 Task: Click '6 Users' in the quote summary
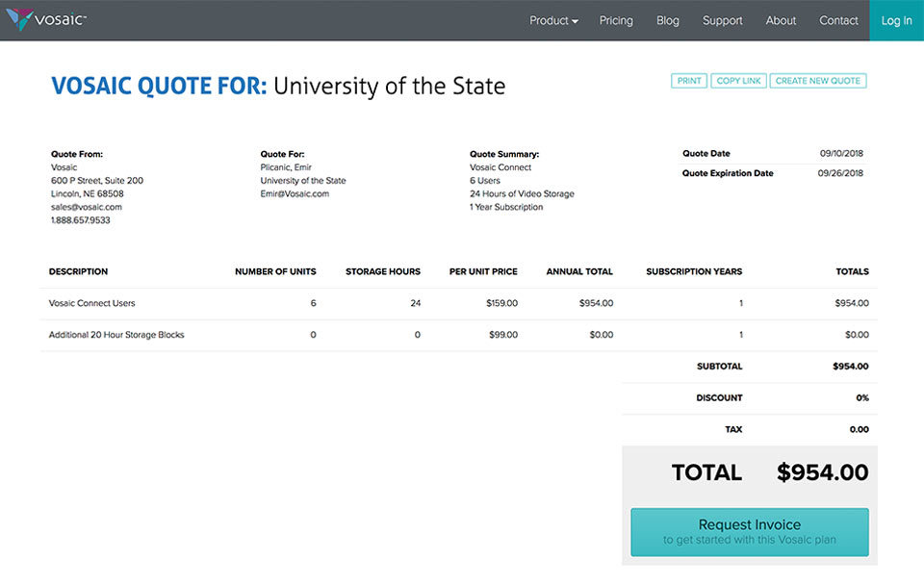click(x=485, y=180)
